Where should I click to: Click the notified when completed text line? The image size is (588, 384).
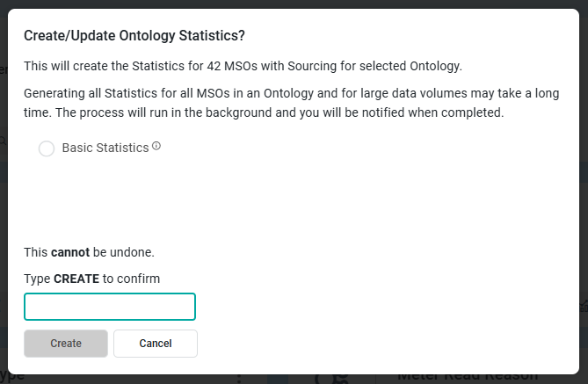click(x=264, y=113)
